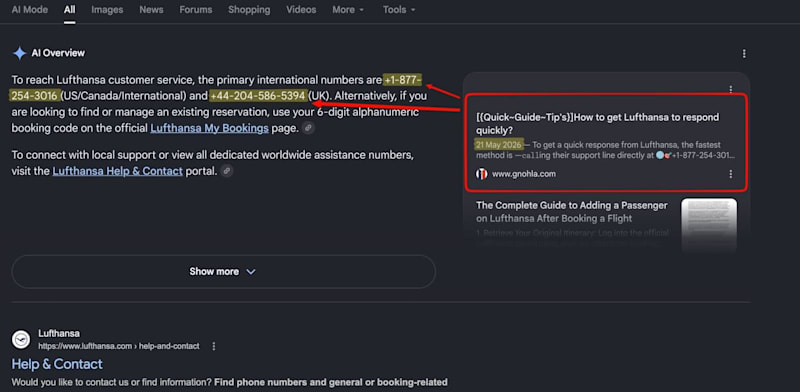The width and height of the screenshot is (800, 392).
Task: Click the 21 May 2026 date text
Action: tap(498, 145)
